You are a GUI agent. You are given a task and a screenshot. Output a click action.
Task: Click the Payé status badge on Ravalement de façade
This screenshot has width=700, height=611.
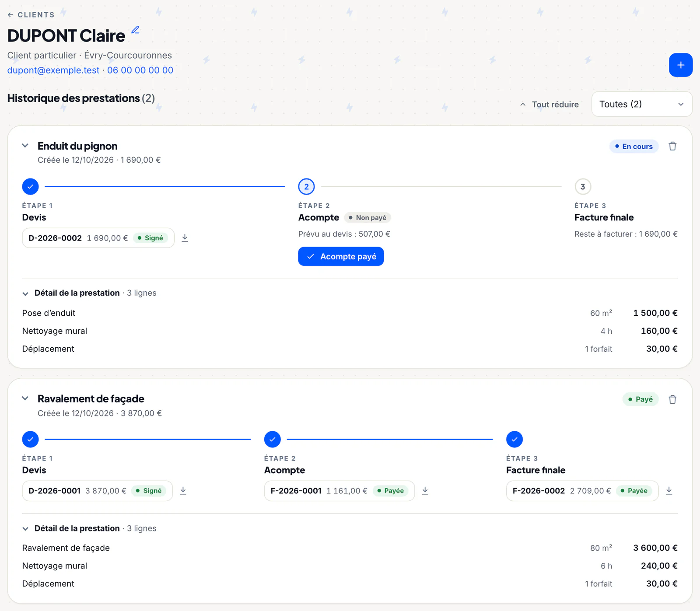640,399
